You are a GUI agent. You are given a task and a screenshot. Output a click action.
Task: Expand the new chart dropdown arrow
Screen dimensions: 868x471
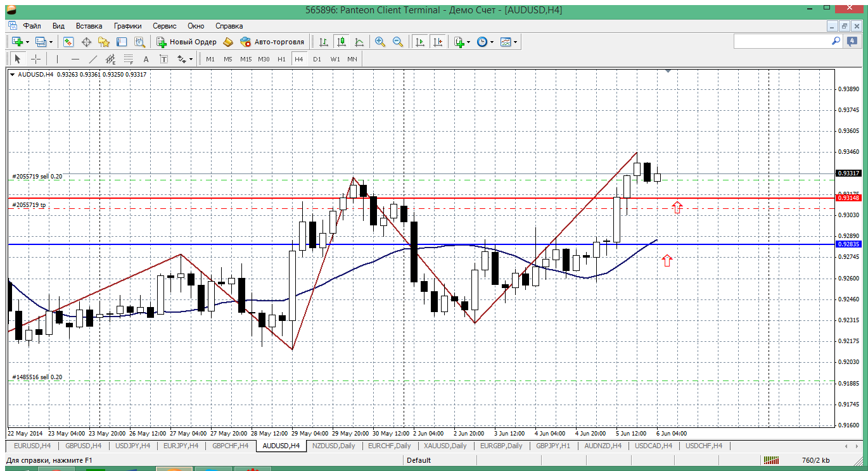click(x=26, y=42)
